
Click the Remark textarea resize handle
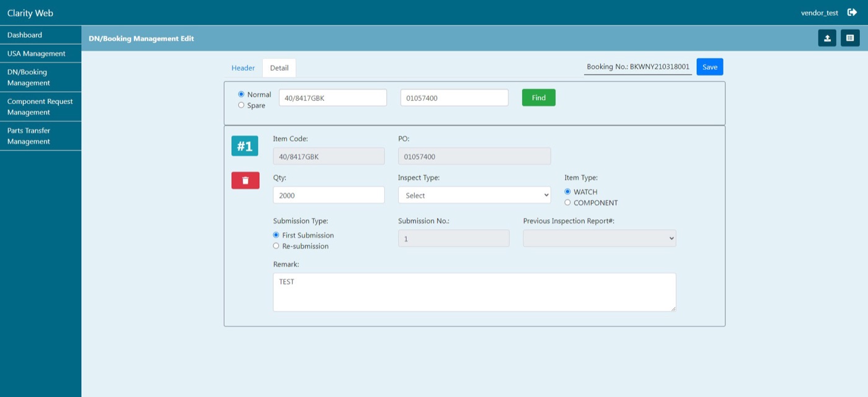tap(673, 308)
